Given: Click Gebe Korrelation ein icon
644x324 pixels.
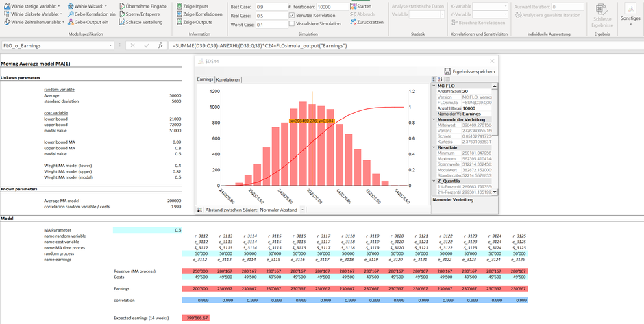Looking at the screenshot, I should point(71,14).
